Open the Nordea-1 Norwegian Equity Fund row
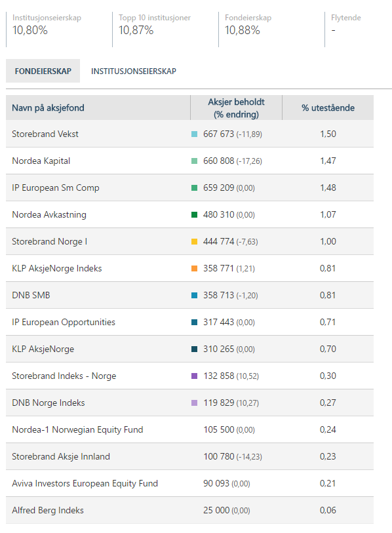Viewport: 392px width, 533px height. coord(189,429)
